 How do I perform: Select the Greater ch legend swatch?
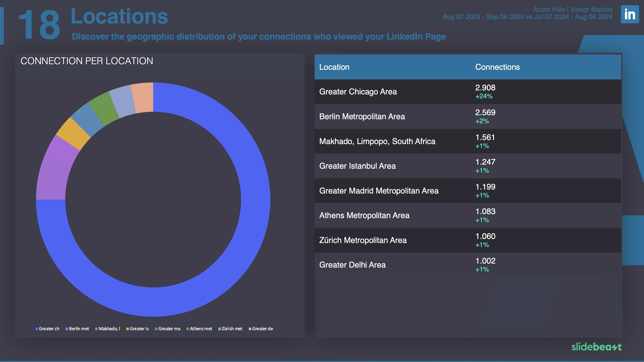click(36, 329)
